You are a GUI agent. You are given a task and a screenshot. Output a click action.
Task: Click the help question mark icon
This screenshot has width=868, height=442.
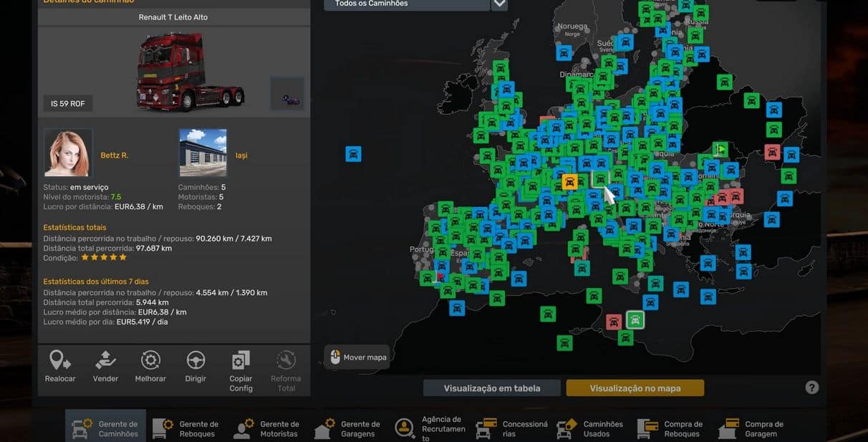(x=811, y=388)
